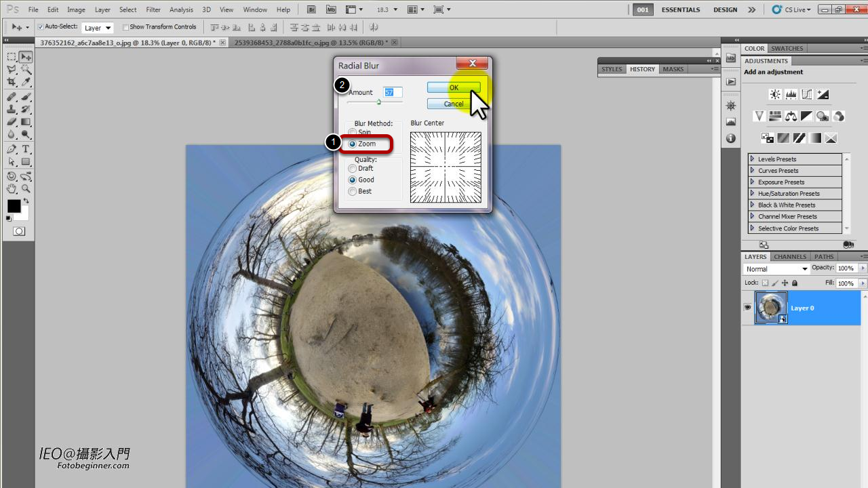Add a Vibrance adjustment

pyautogui.click(x=759, y=116)
